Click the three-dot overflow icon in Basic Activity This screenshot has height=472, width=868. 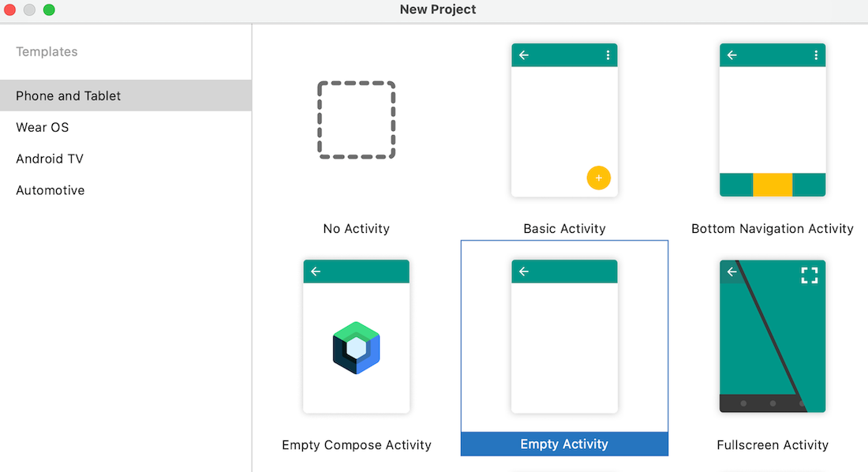[608, 55]
